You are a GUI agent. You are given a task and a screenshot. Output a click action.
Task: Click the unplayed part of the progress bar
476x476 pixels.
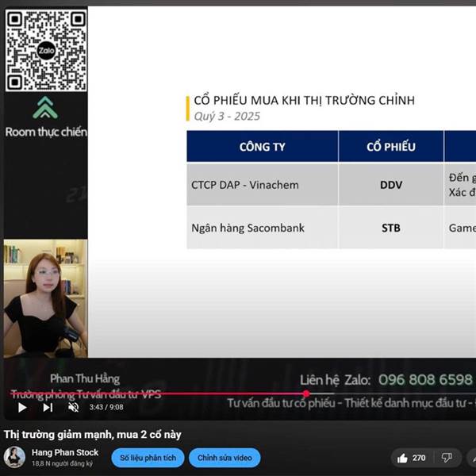pos(392,393)
